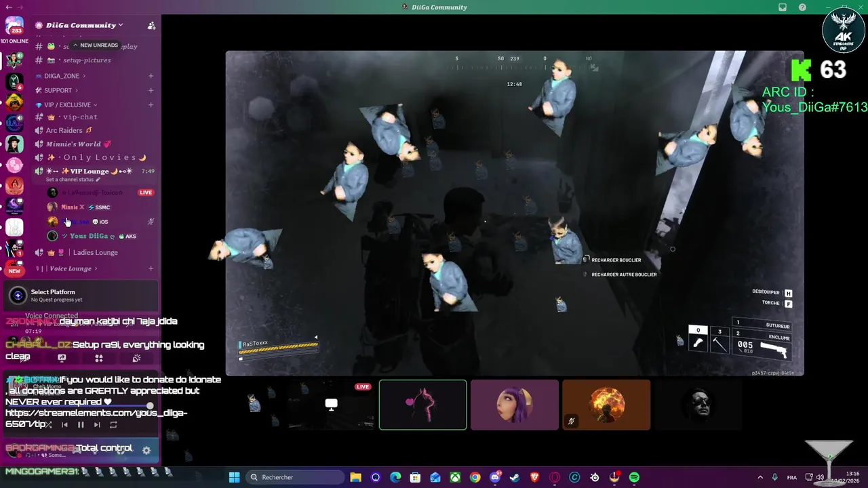Viewport: 868px width, 488px height.
Task: Open Microsoft Edge from the taskbar
Action: click(x=395, y=477)
